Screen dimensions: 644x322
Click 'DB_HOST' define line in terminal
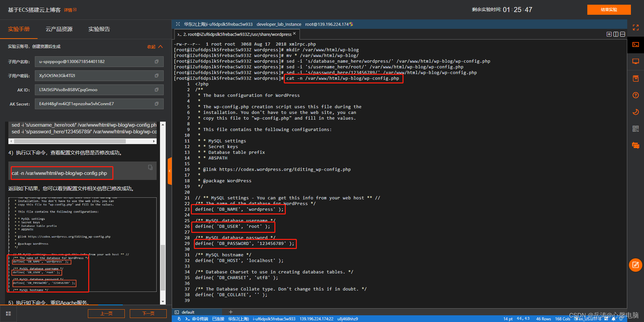[239, 261]
